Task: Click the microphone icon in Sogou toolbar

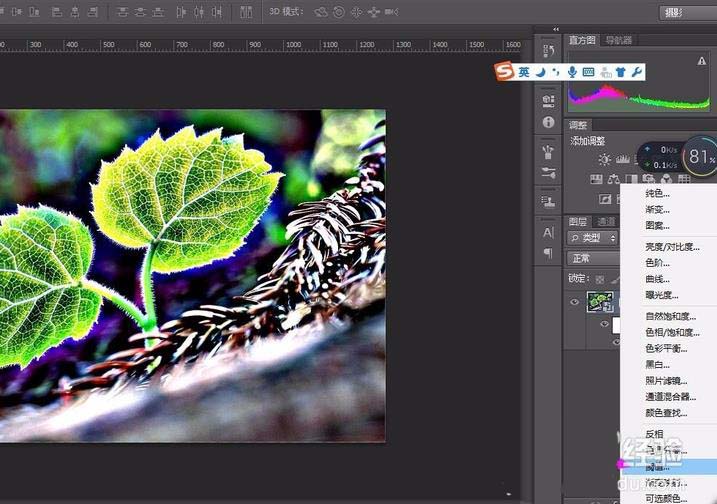Action: 572,72
